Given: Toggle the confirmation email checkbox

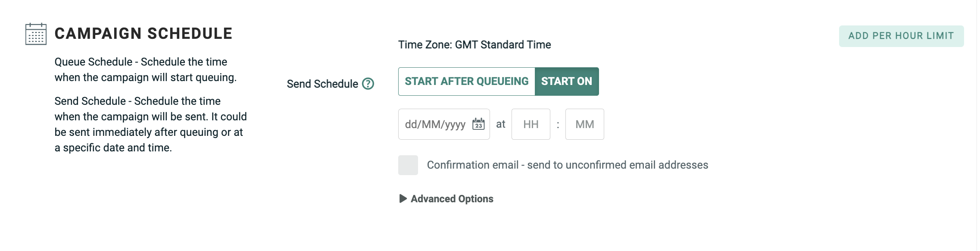Looking at the screenshot, I should [x=408, y=165].
